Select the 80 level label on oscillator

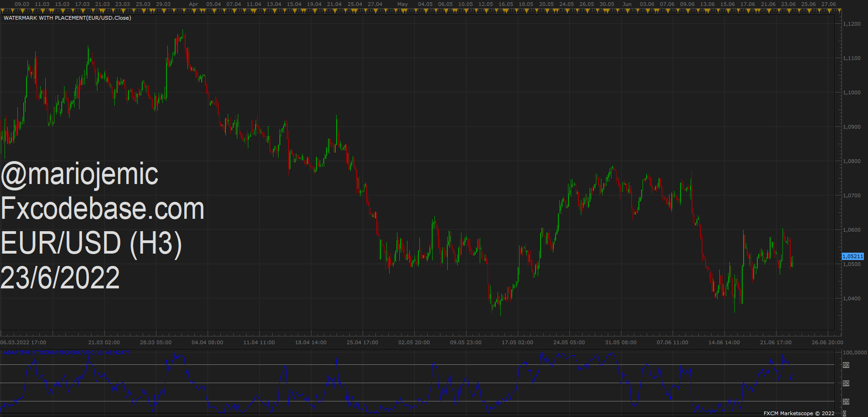click(846, 365)
